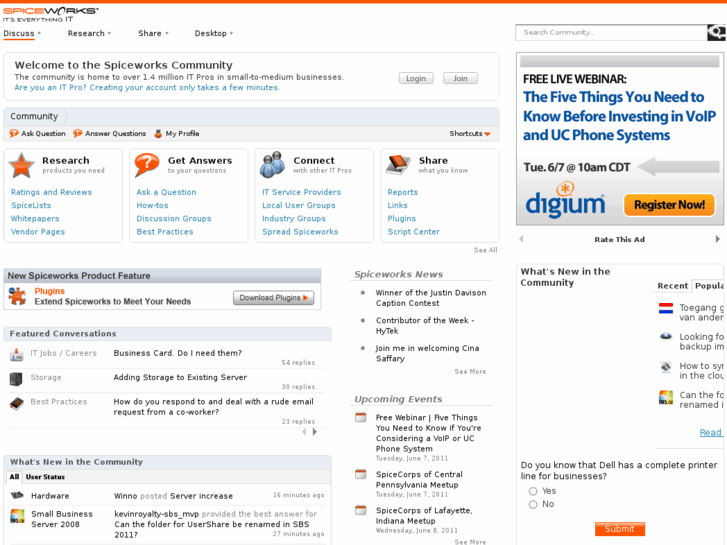Click the Login button
The width and height of the screenshot is (727, 545).
pyautogui.click(x=416, y=78)
